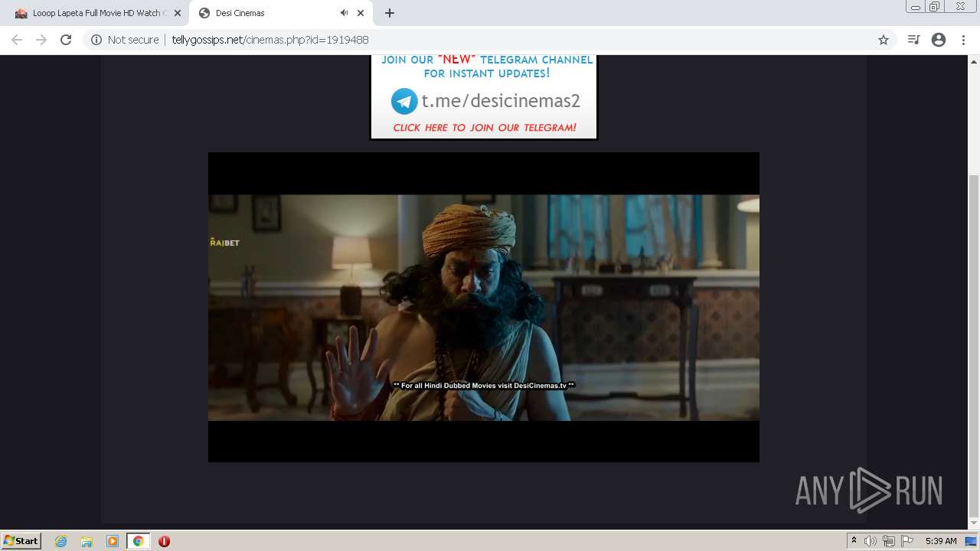Viewport: 980px width, 551px height.
Task: Reload the current page
Action: [66, 40]
